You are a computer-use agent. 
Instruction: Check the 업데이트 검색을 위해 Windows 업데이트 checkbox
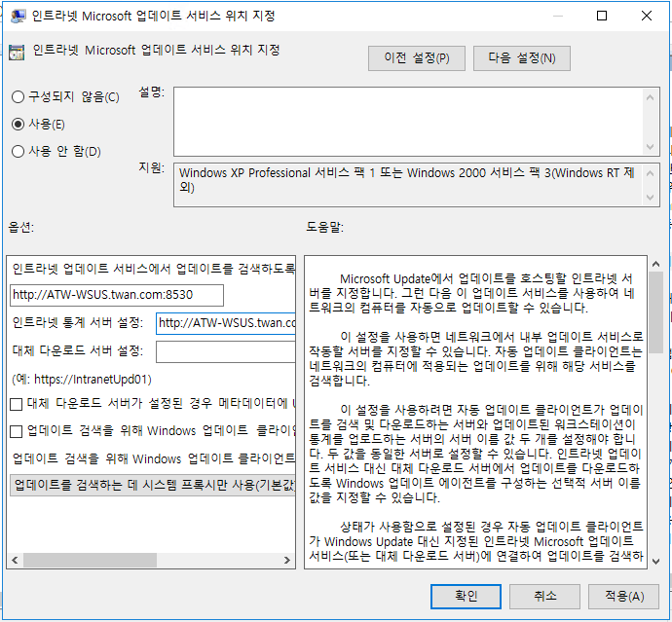(x=16, y=431)
